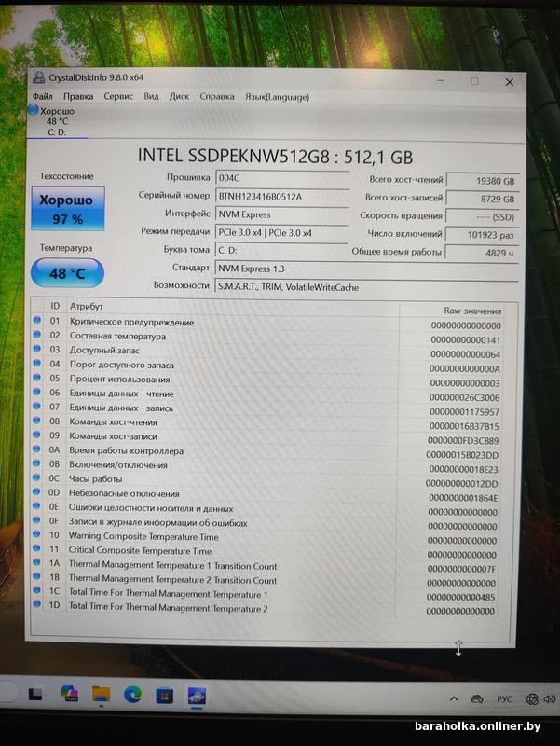Click the Буква тома field C: D:
Viewport: 560px width, 746px height.
(282, 250)
